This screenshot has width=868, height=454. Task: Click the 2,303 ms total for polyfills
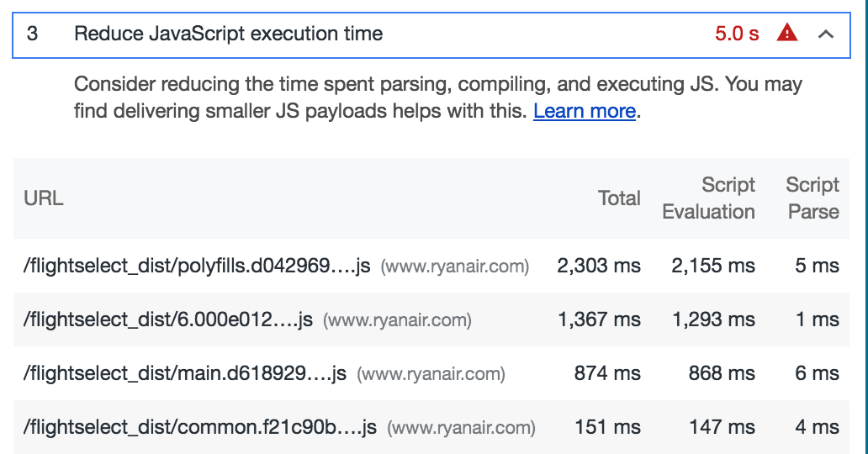599,267
